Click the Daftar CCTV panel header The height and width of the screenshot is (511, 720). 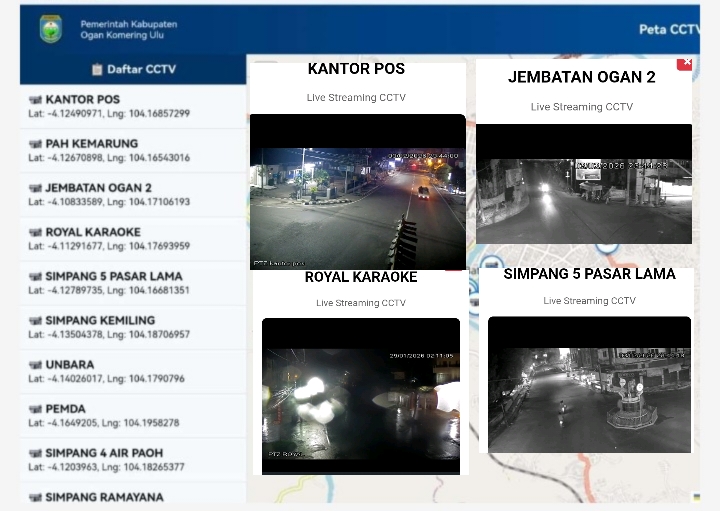click(x=133, y=69)
